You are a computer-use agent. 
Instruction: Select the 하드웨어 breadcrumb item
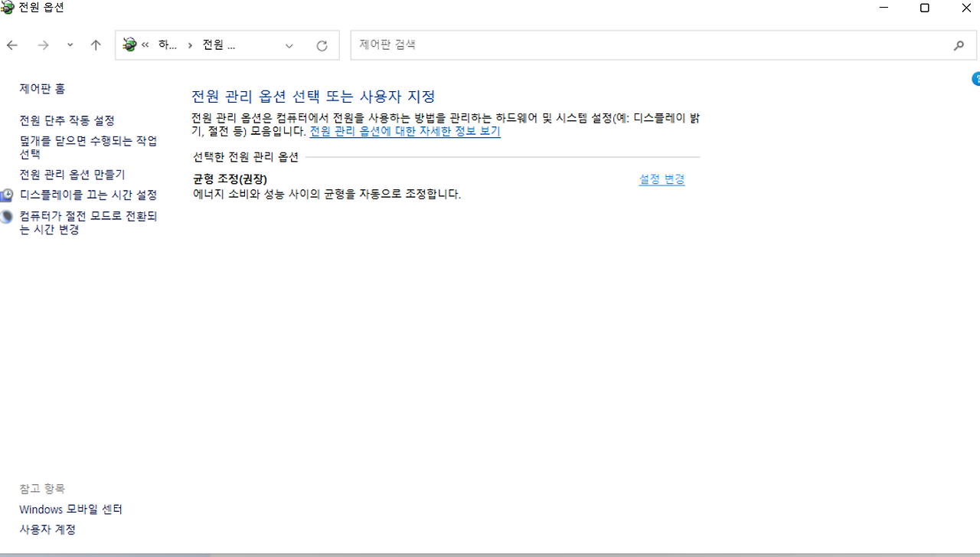[168, 44]
